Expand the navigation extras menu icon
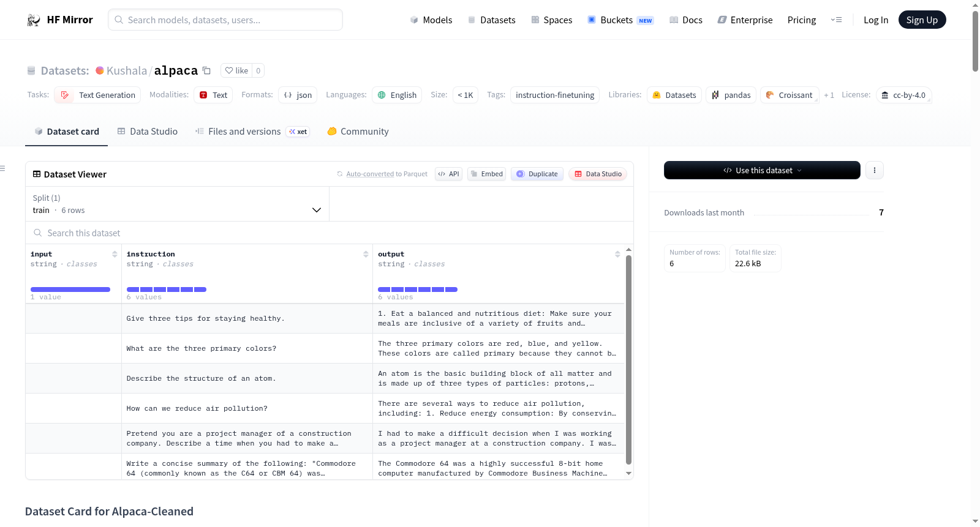Viewport: 980px width, 527px height. (x=836, y=20)
